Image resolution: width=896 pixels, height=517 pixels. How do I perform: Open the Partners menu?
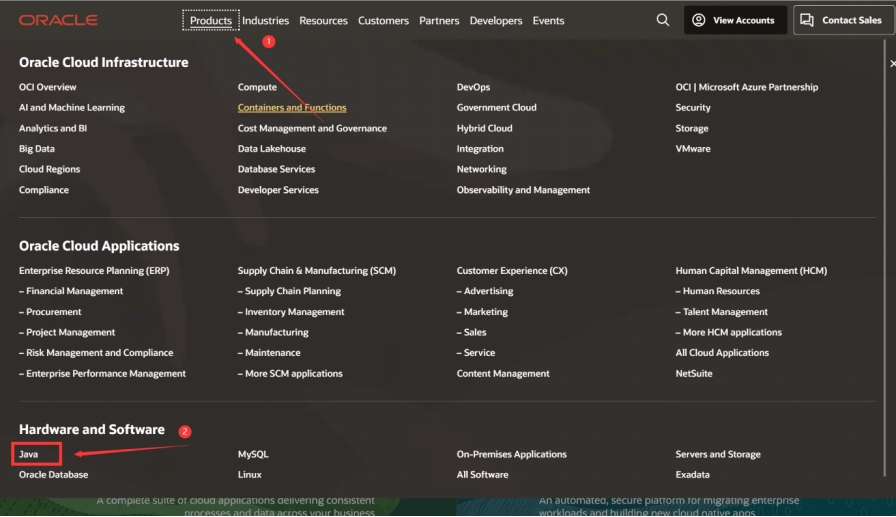click(x=439, y=20)
